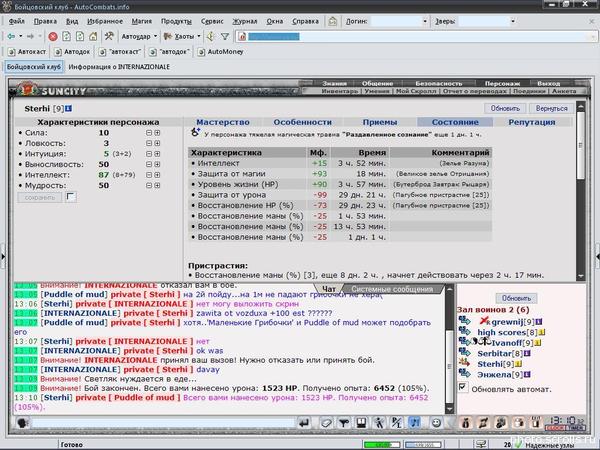The width and height of the screenshot is (600, 450).
Task: Decrease Интуиция with its minus button
Action: (x=149, y=154)
